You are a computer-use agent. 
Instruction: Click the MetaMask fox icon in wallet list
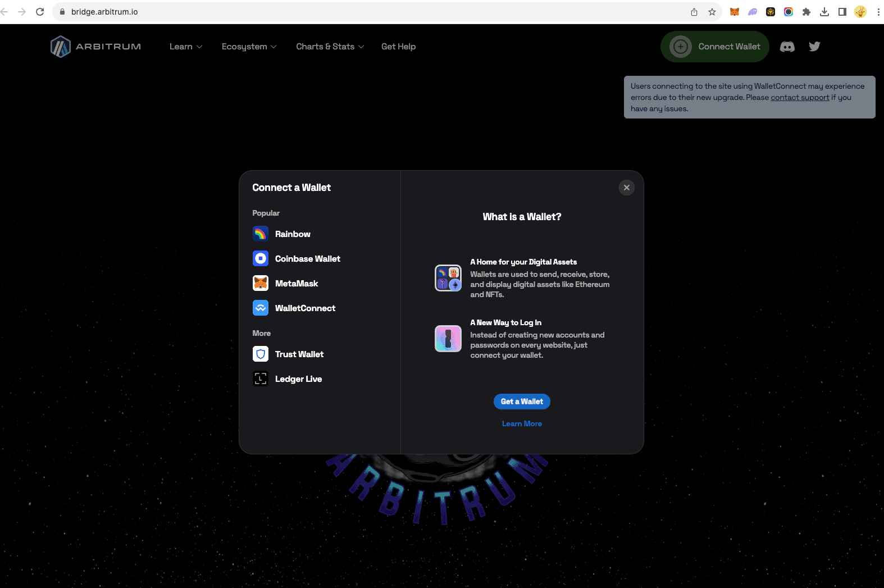click(x=261, y=283)
